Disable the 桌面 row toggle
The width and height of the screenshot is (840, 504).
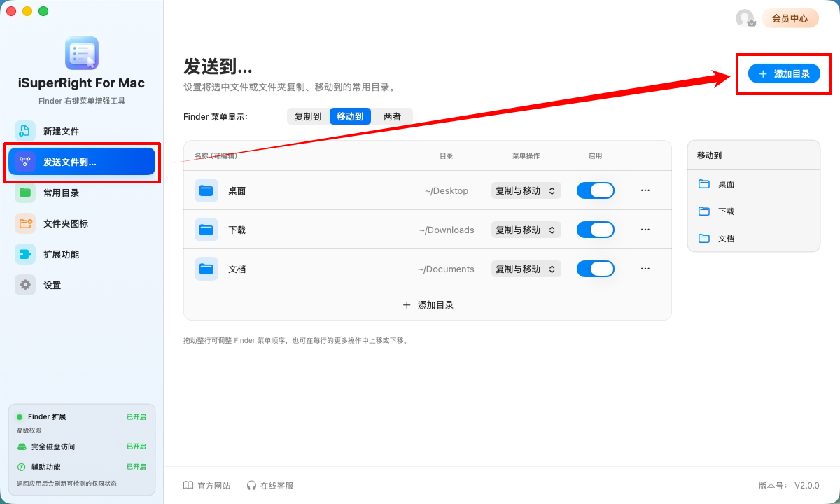[596, 190]
